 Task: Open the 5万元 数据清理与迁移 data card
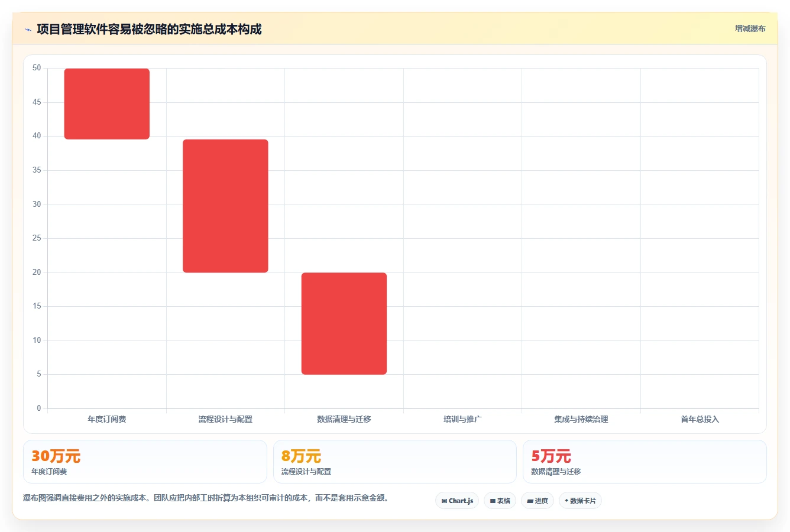pyautogui.click(x=645, y=462)
